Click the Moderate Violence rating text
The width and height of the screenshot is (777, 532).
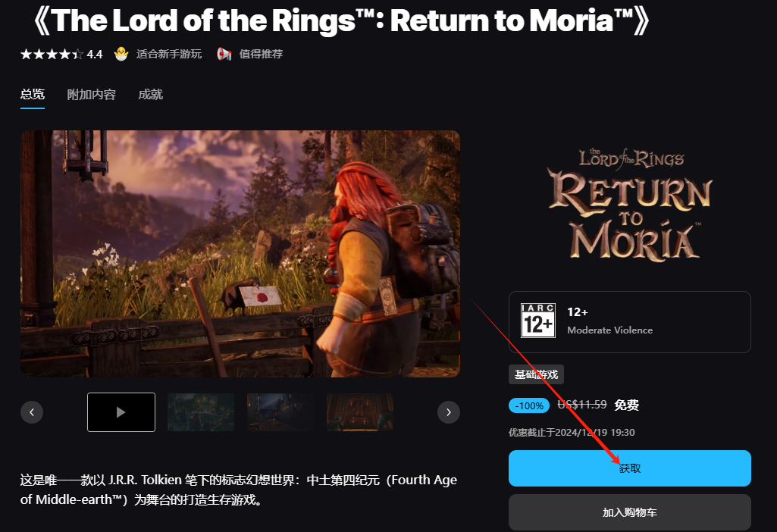pos(610,330)
